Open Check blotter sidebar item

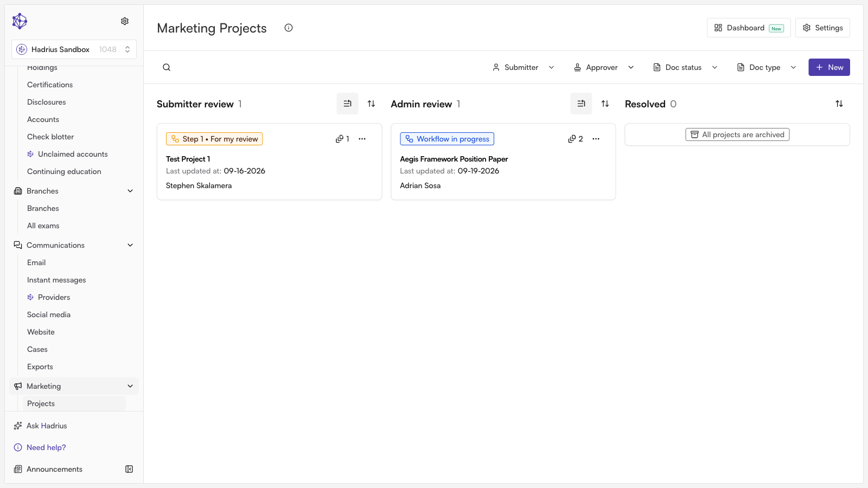tap(50, 137)
